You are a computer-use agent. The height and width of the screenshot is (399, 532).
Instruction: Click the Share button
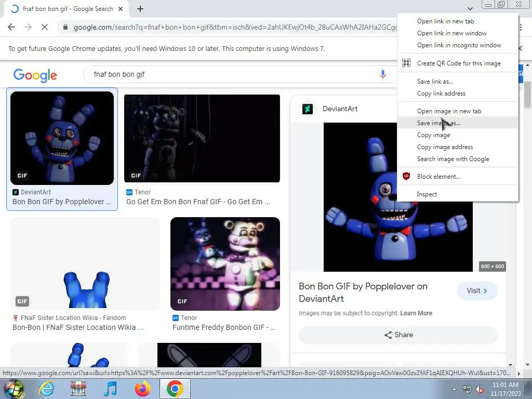pyautogui.click(x=398, y=335)
